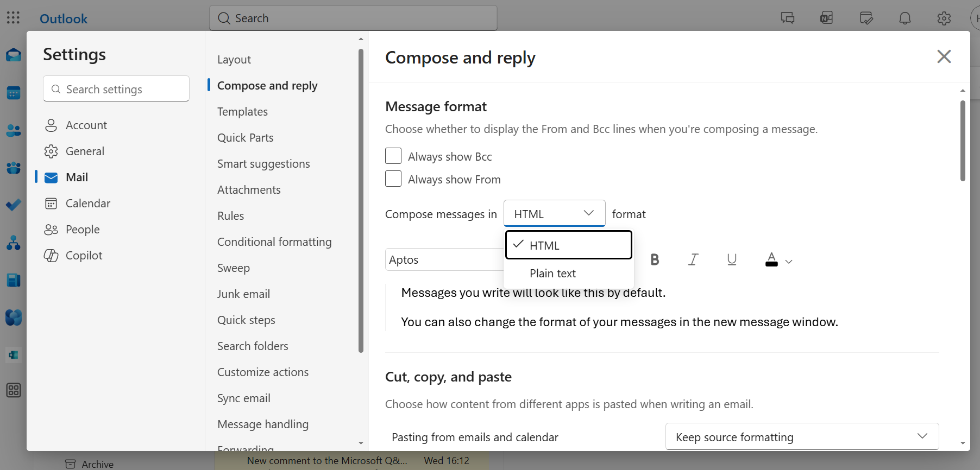Enable the Always show From checkbox

pos(393,179)
